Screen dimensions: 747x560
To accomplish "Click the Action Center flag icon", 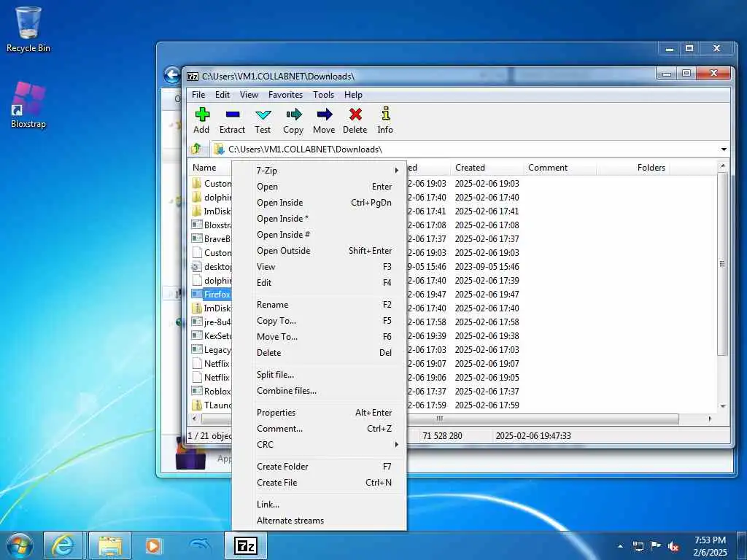I will pos(656,546).
